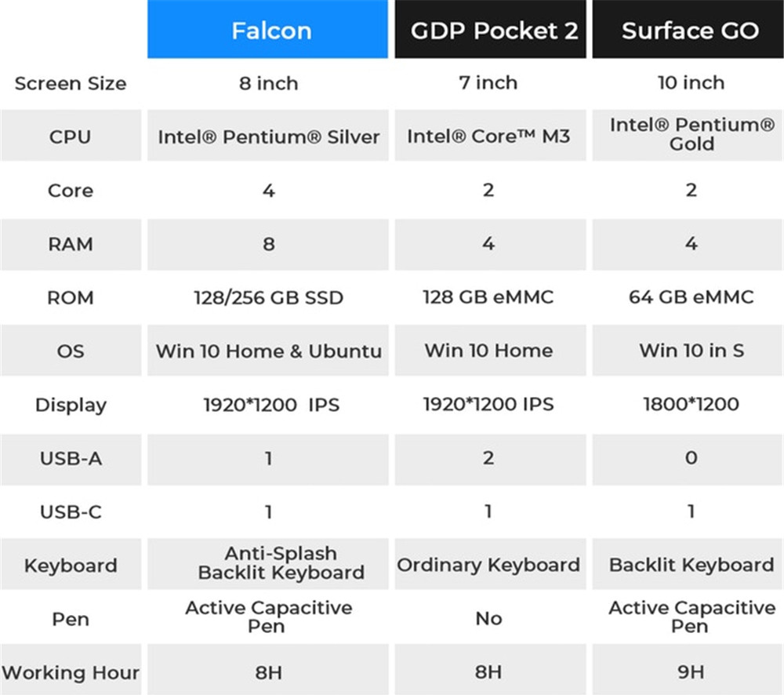This screenshot has height=695, width=784.
Task: Select the 128/256 GB SSD cell
Action: point(268,297)
